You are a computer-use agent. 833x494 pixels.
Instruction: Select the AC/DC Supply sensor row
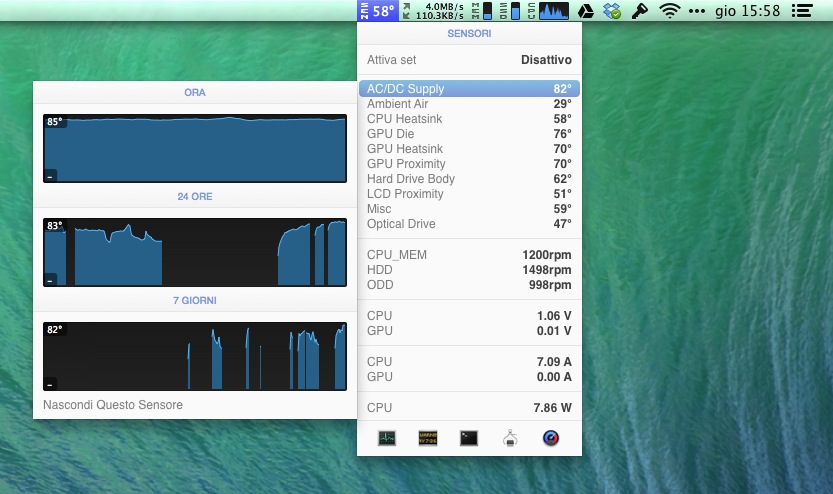pyautogui.click(x=470, y=89)
